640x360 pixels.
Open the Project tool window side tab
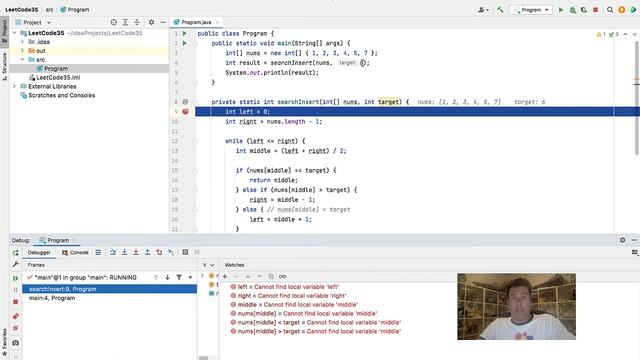pyautogui.click(x=4, y=31)
